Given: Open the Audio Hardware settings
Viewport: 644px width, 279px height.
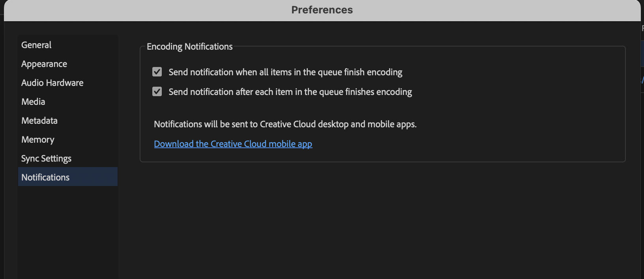Looking at the screenshot, I should (x=52, y=82).
